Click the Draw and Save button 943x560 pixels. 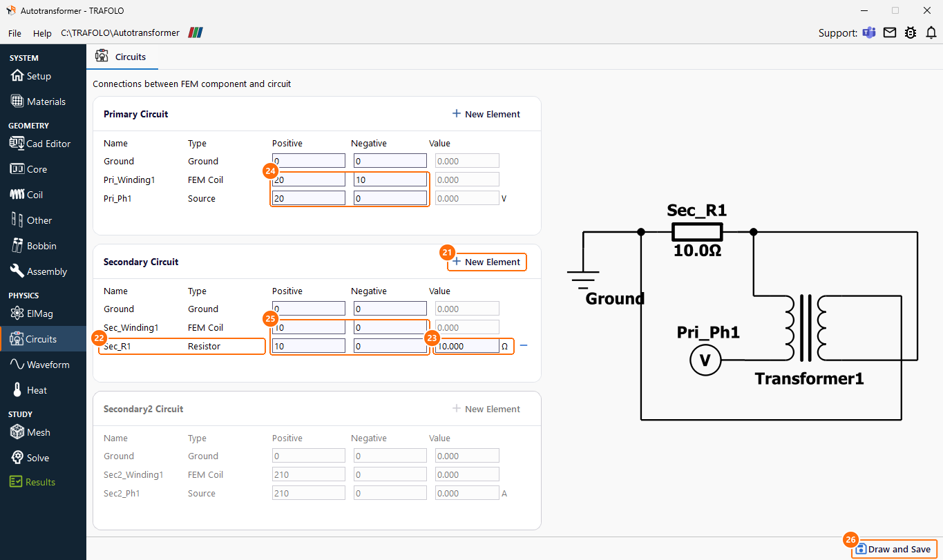pyautogui.click(x=894, y=549)
